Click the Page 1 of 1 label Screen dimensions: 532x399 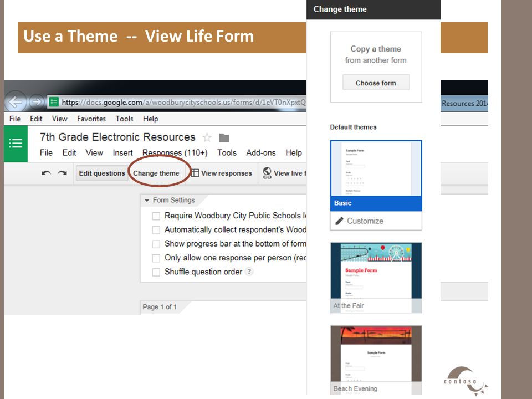[x=160, y=307]
